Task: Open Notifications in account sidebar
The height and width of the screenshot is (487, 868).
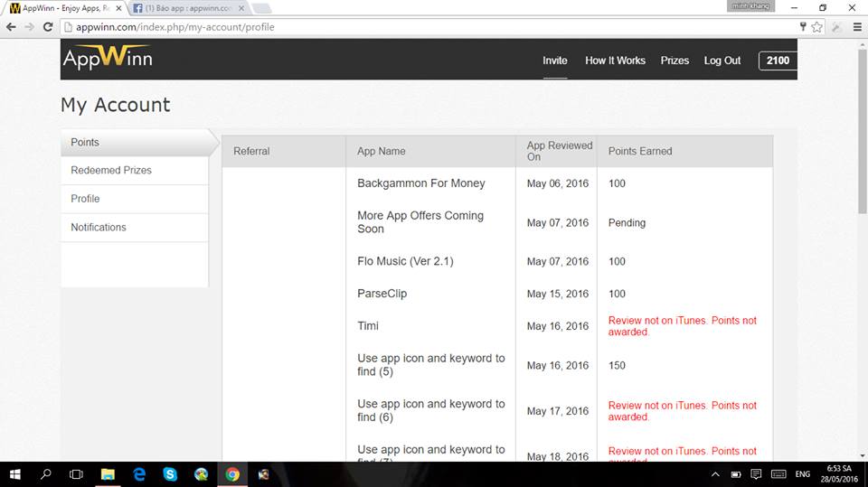Action: pos(135,228)
